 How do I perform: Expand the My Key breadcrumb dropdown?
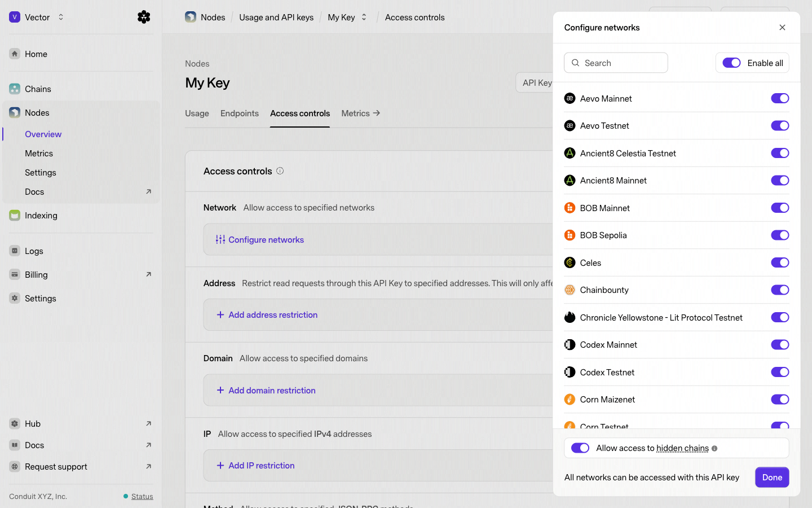(364, 17)
